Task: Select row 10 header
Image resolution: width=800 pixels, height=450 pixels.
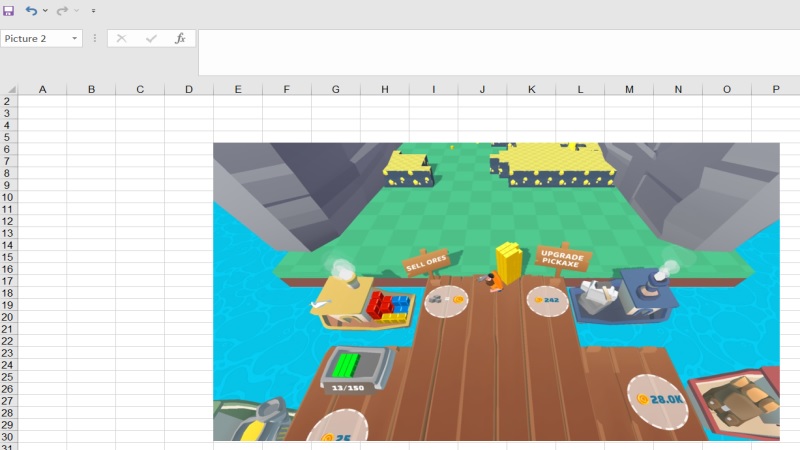Action: [7, 197]
